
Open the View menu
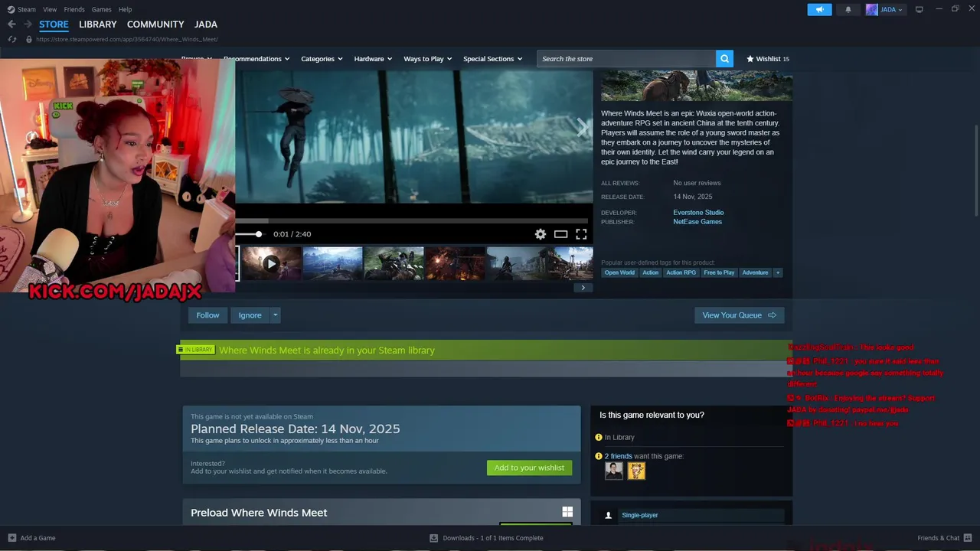click(50, 9)
